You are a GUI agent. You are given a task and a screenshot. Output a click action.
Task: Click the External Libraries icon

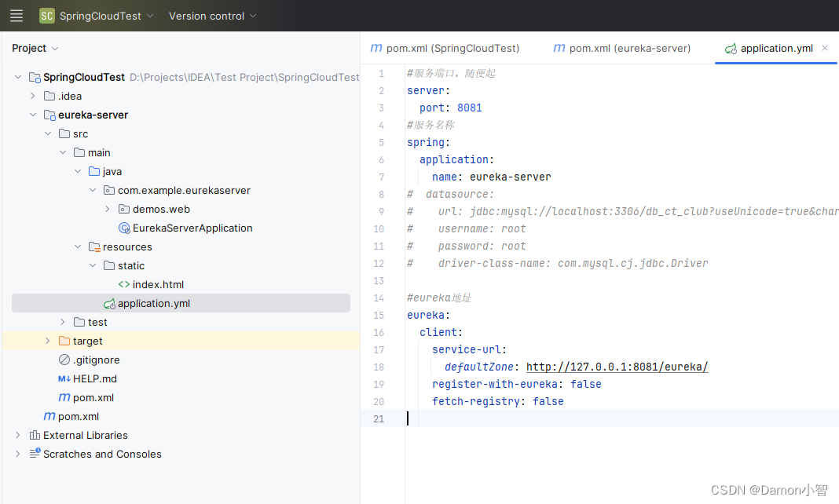(x=35, y=435)
